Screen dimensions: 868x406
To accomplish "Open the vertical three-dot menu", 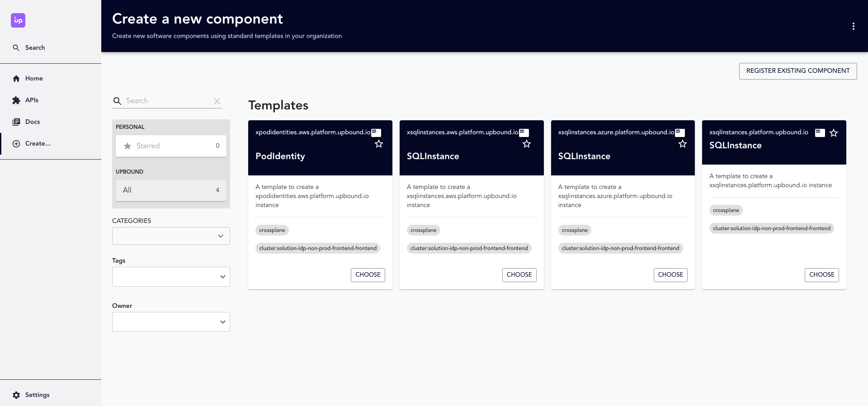I will (853, 26).
